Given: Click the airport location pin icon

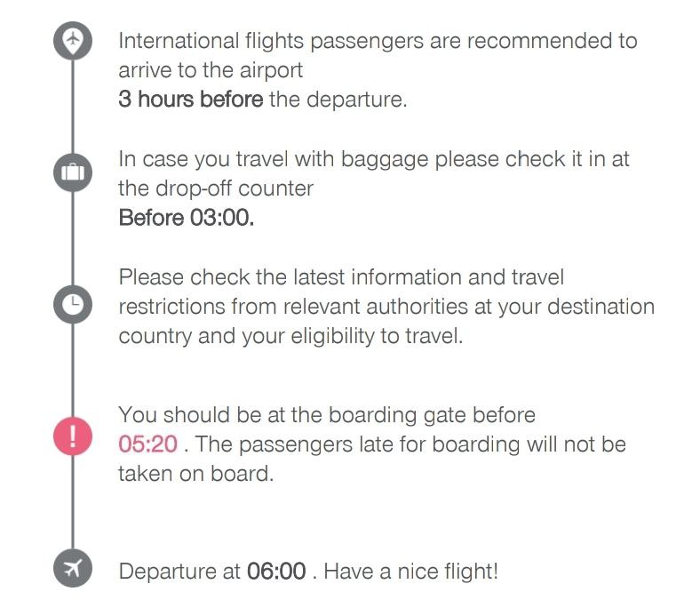Looking at the screenshot, I should [73, 41].
